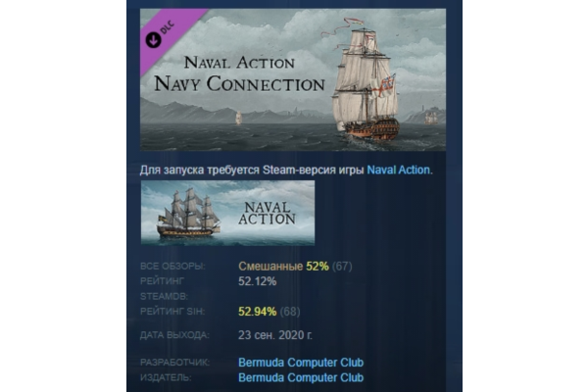Screen dimensions: 588x392
Task: Open the Naval Action link in requirement notice
Action: point(398,170)
